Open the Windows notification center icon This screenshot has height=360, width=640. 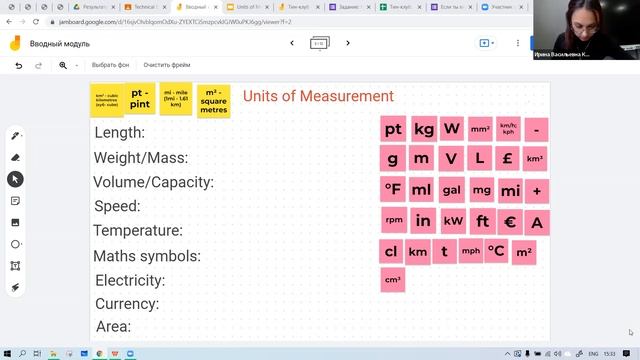(x=626, y=353)
